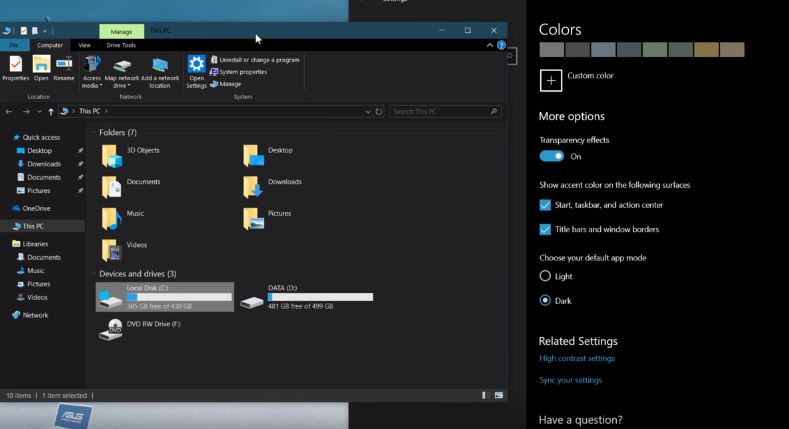Switch to the View ribbon tab
The width and height of the screenshot is (789, 429).
click(85, 45)
